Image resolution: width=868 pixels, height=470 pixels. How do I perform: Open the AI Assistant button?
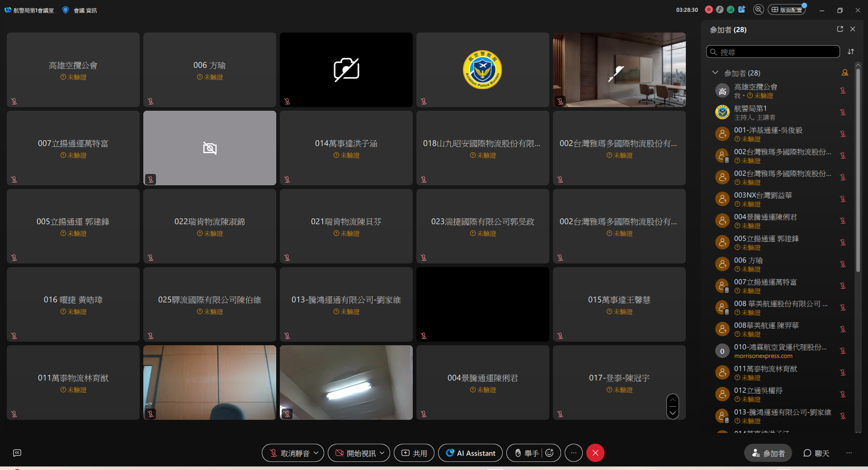(470, 453)
